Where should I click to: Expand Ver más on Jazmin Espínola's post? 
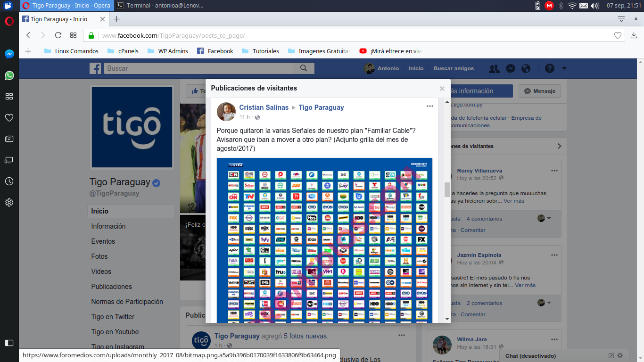tap(525, 285)
